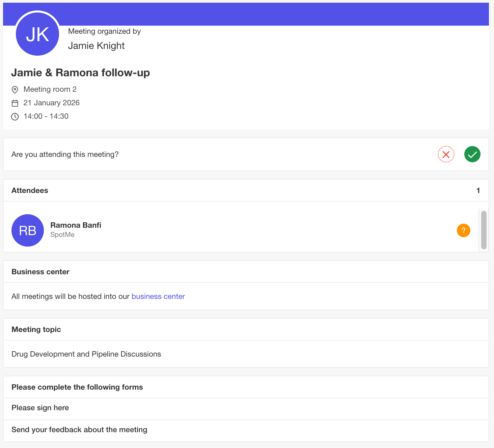Click the 'Jamie & Ramona follow-up' title
The image size is (494, 448).
click(80, 73)
